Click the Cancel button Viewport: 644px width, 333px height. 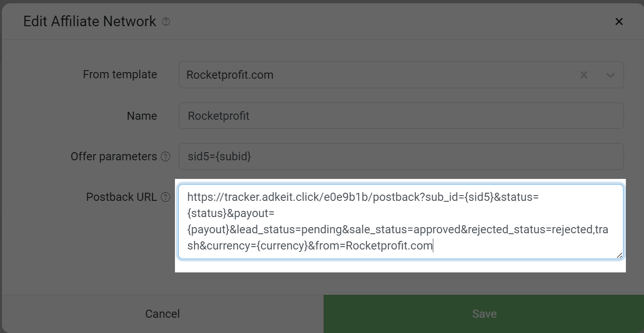click(162, 313)
